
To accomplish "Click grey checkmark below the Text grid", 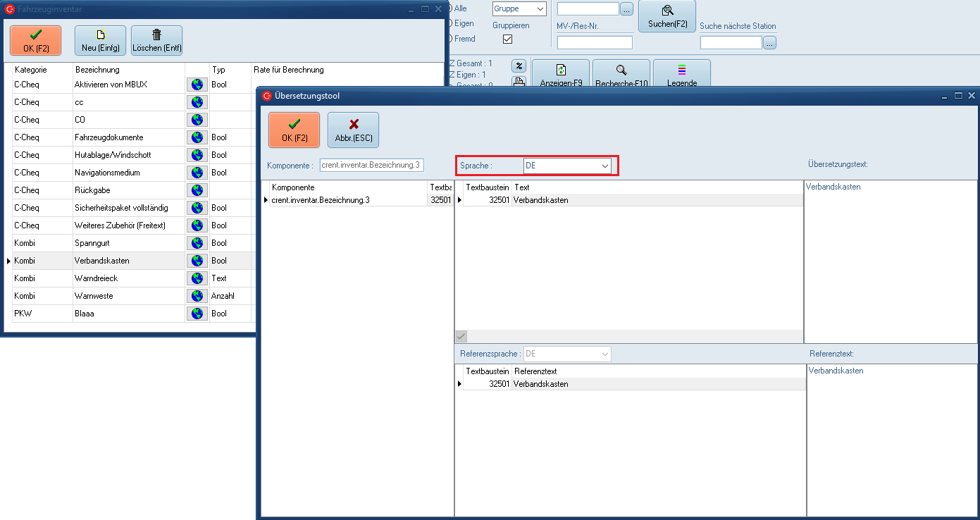I will coord(461,336).
